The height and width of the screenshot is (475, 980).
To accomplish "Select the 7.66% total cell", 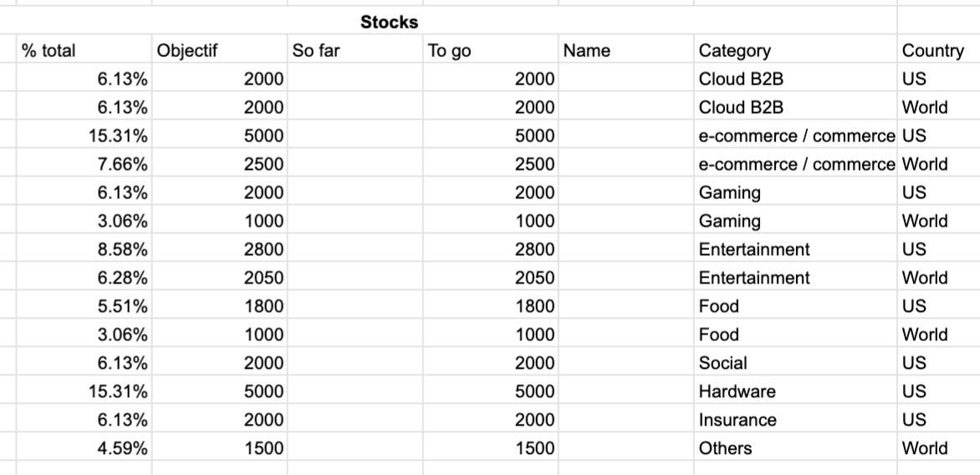I will click(x=84, y=164).
